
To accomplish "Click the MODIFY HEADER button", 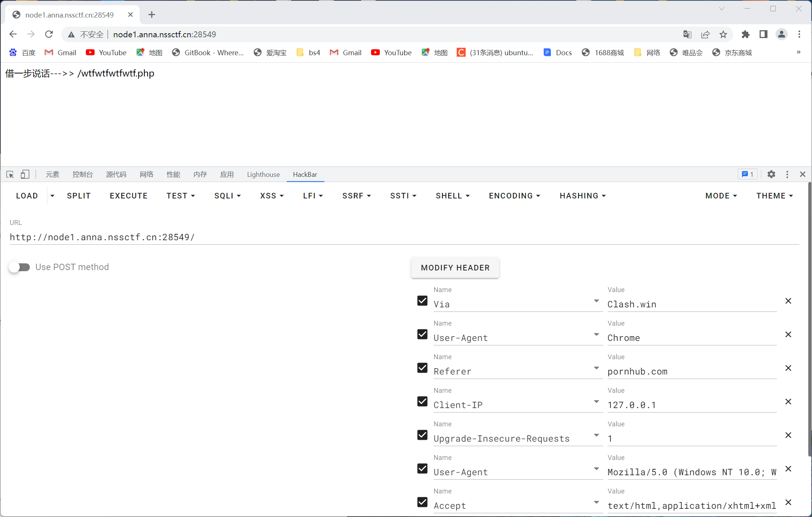I will 455,267.
